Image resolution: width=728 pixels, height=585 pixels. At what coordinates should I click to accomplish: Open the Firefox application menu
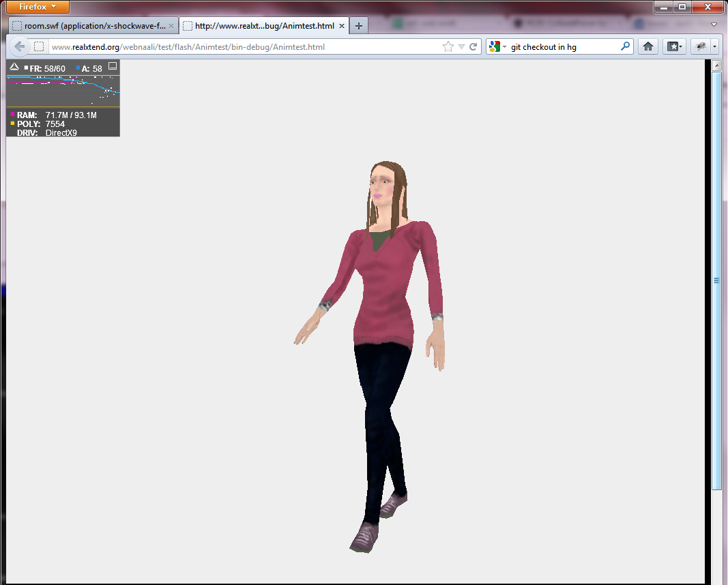pyautogui.click(x=38, y=7)
